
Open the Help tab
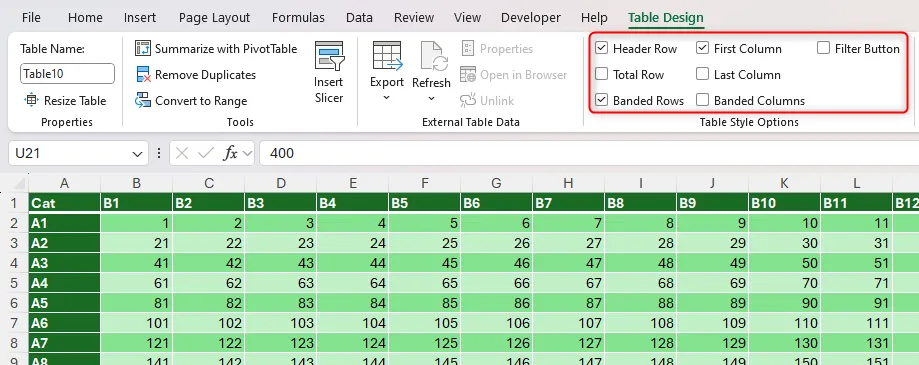point(594,18)
